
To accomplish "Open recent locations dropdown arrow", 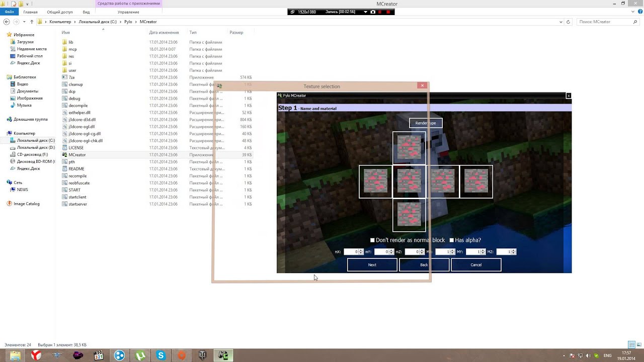I will (x=24, y=22).
